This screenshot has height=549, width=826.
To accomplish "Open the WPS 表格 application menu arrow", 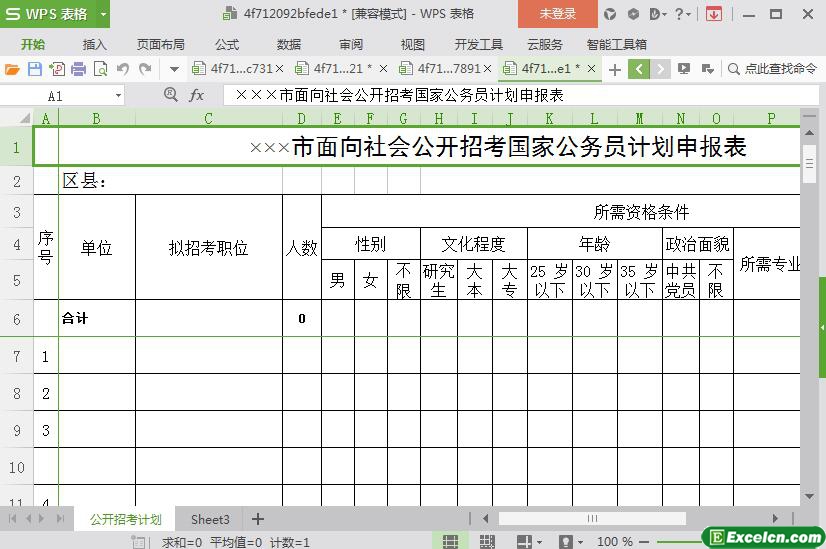I will 103,14.
